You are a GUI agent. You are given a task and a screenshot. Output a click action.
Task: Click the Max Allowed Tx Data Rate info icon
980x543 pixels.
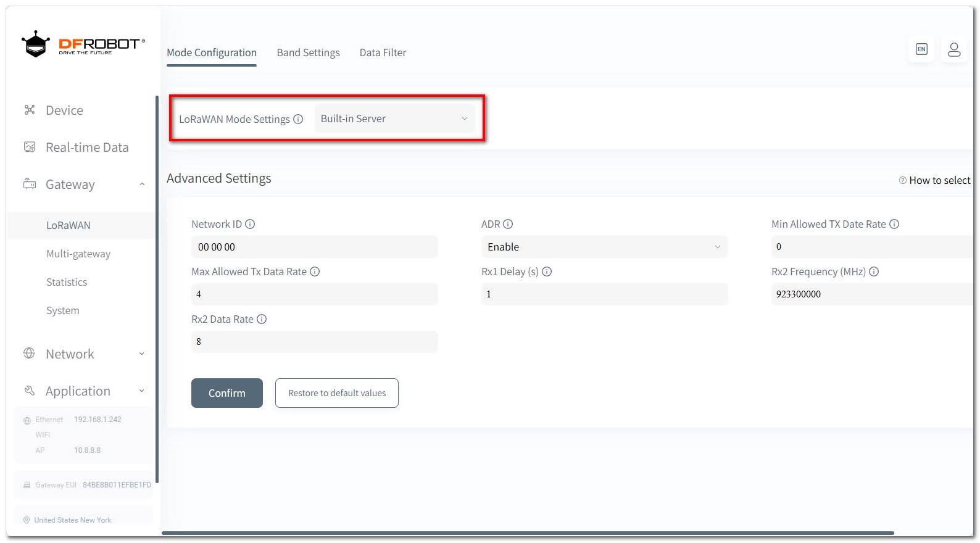pos(315,271)
